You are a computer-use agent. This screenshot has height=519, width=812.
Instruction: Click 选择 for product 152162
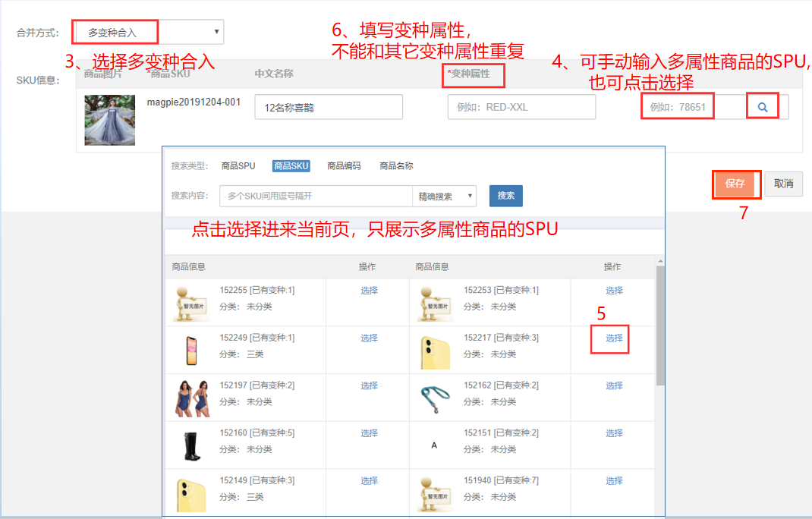pos(614,386)
